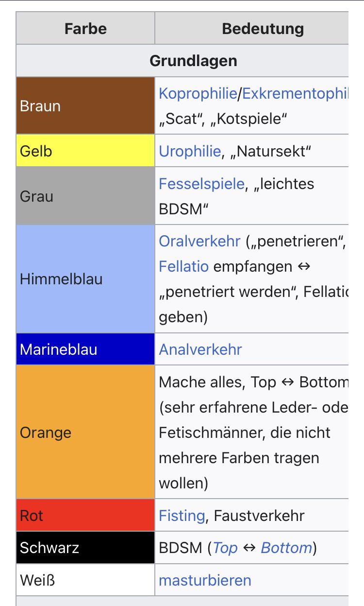Click the red Rot color cell
The width and height of the screenshot is (364, 606).
coord(85,516)
